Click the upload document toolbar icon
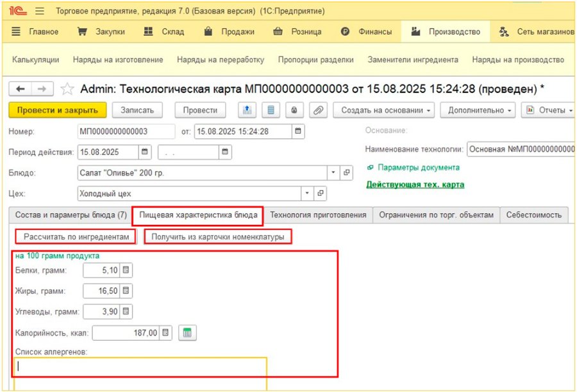 click(x=247, y=110)
